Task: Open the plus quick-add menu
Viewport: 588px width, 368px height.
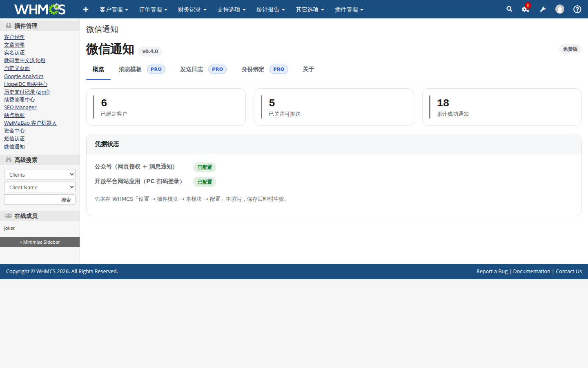Action: tap(86, 9)
